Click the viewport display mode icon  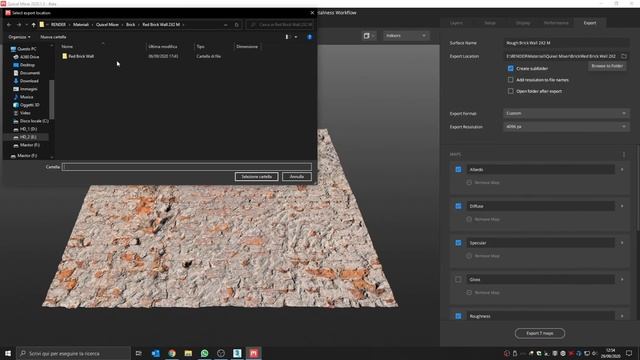click(367, 36)
